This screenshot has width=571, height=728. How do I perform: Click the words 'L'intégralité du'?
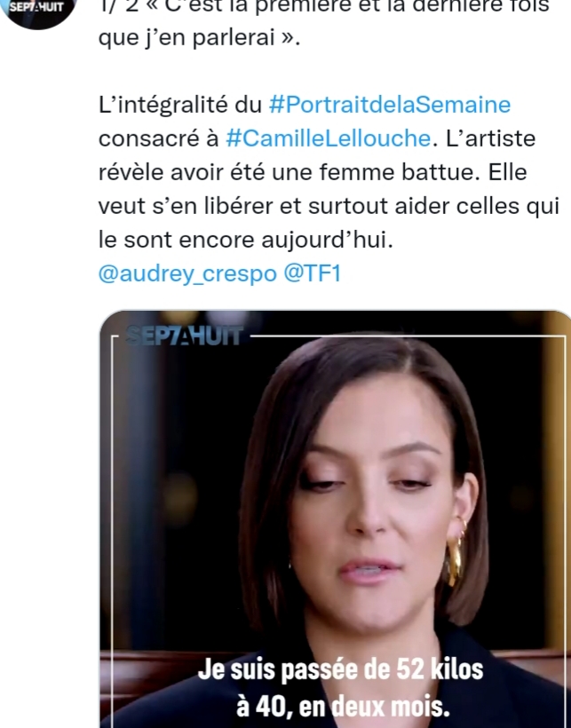pos(180,105)
